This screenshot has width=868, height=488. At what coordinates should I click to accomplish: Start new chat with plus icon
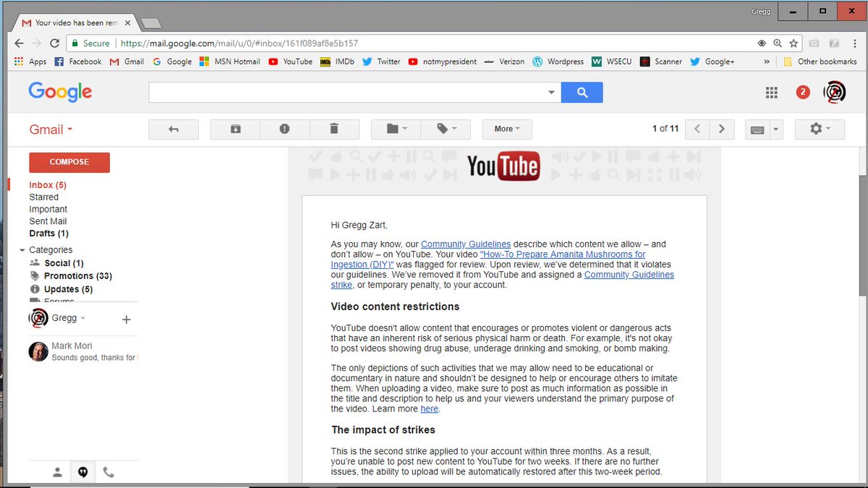click(126, 319)
